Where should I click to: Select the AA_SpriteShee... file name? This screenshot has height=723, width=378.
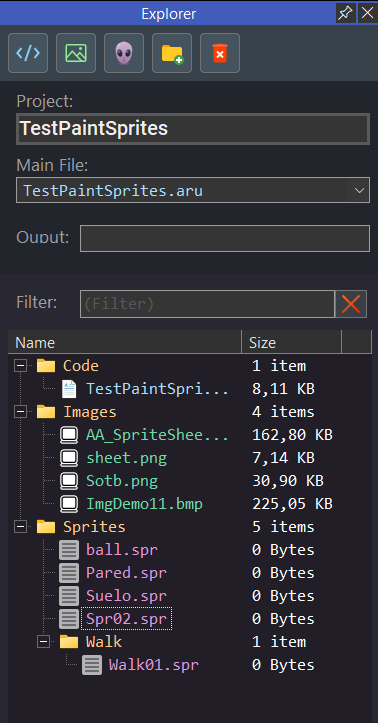coord(157,435)
